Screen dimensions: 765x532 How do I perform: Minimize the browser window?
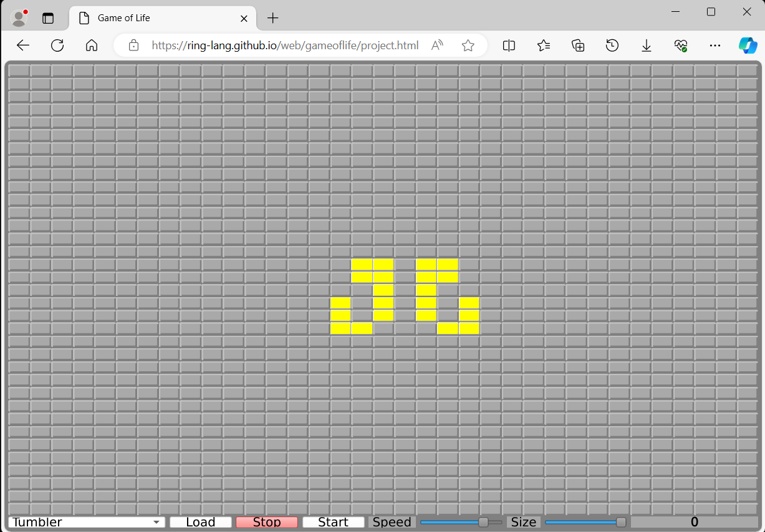[x=675, y=12]
